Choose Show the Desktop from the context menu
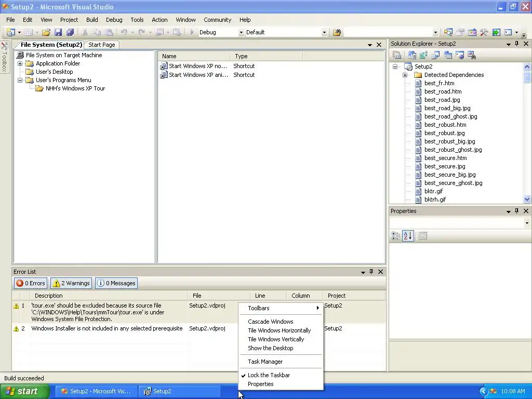The height and width of the screenshot is (399, 532). click(x=270, y=348)
